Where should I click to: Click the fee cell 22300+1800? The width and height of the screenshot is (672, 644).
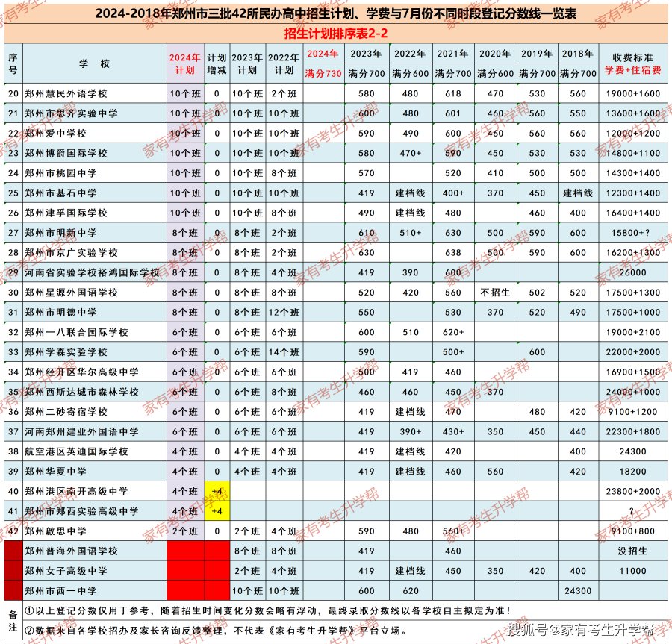(x=632, y=432)
